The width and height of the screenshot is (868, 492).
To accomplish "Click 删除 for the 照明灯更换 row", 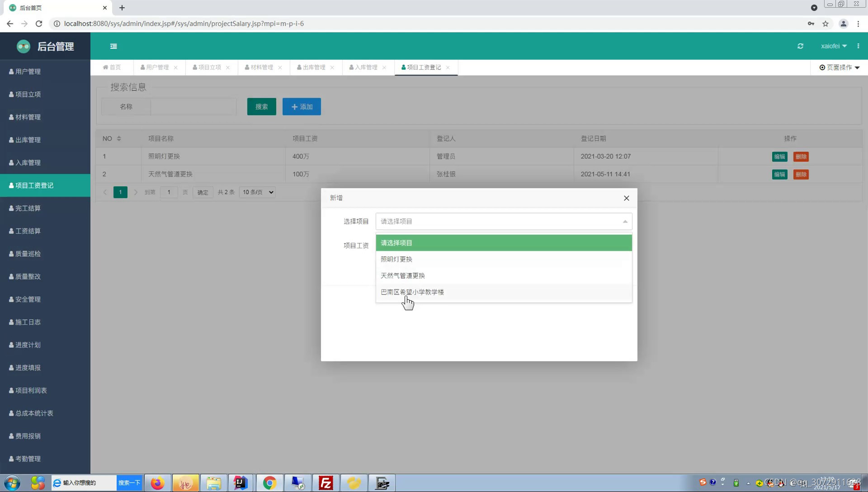I will click(x=801, y=156).
